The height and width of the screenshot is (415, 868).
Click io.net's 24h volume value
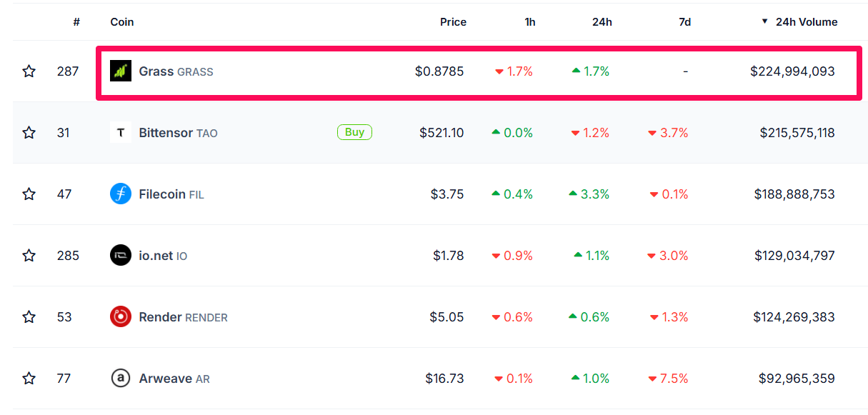pos(793,255)
